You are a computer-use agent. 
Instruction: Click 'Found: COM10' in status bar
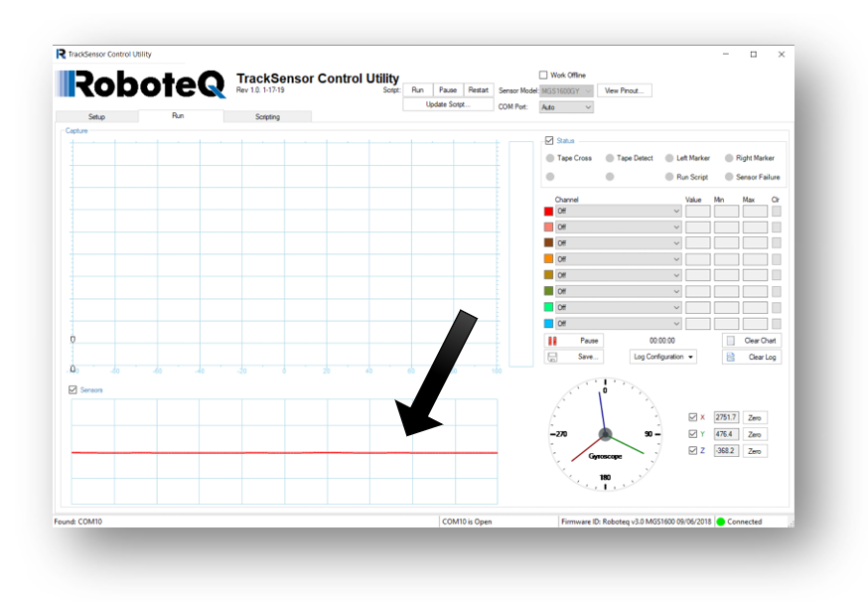coord(78,522)
